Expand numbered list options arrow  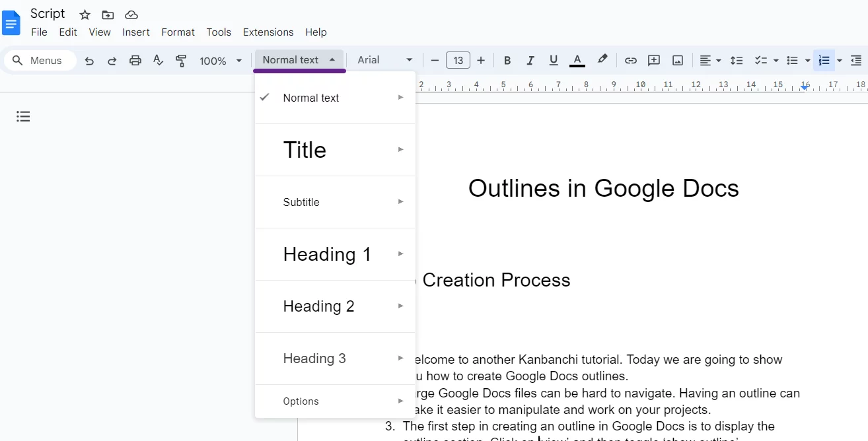840,61
